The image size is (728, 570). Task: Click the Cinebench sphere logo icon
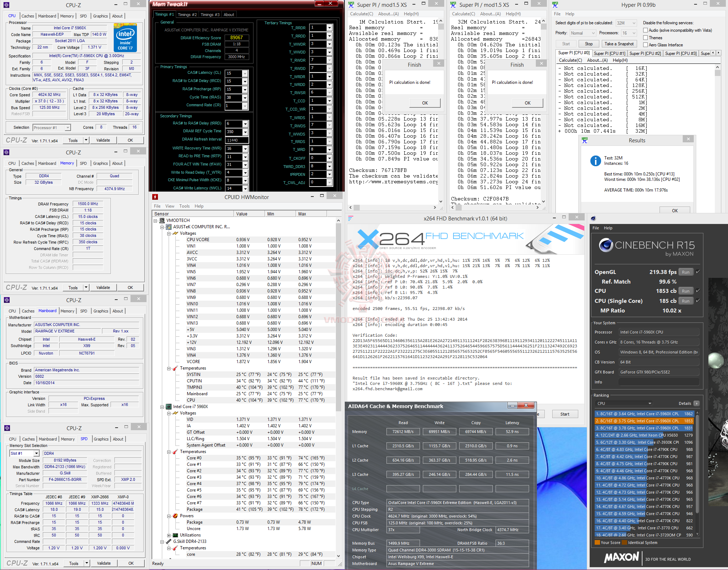pos(606,245)
